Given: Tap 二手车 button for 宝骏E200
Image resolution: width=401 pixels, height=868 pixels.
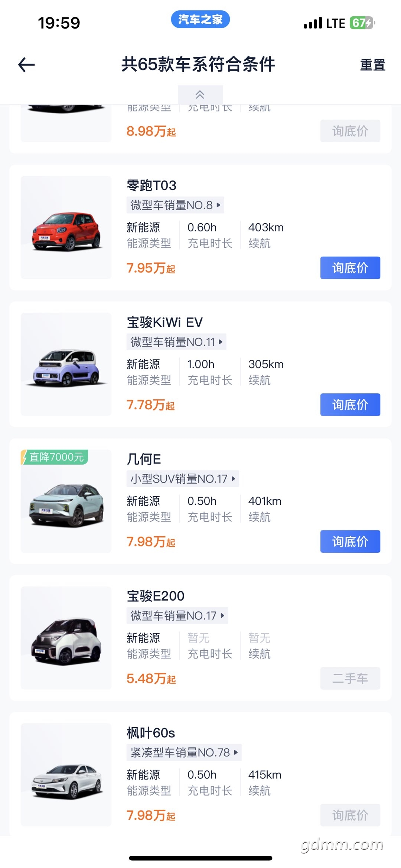Looking at the screenshot, I should [350, 678].
